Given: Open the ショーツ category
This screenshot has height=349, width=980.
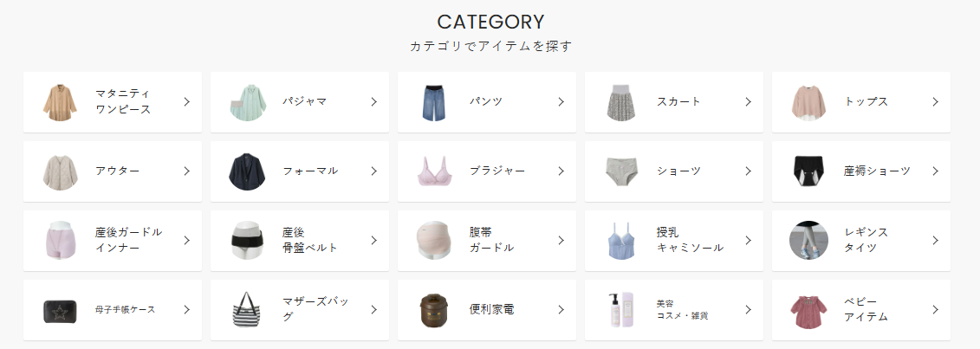Looking at the screenshot, I should click(x=678, y=171).
